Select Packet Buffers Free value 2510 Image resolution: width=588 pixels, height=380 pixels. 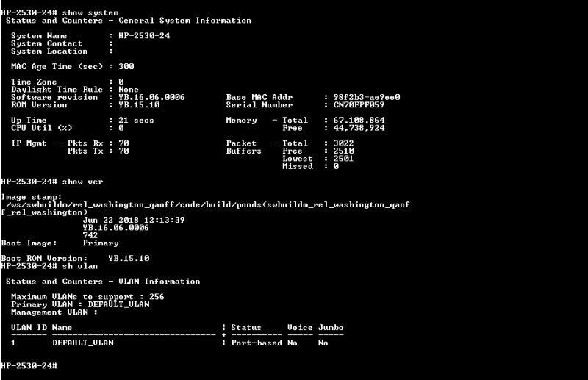343,151
